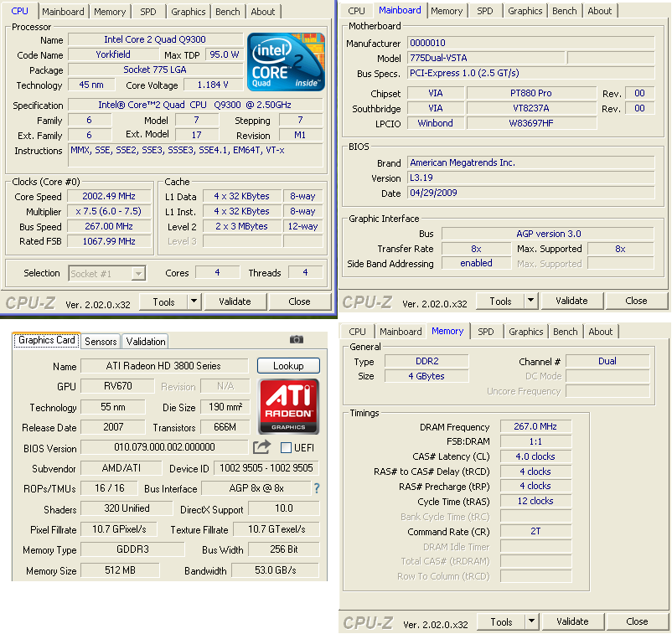This screenshot has width=672, height=634.
Task: Click Southbridge value VT8237A
Action: (531, 108)
